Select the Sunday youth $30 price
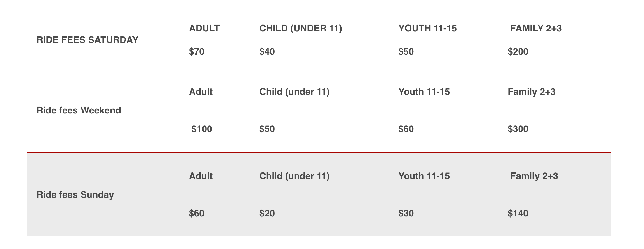644x249 pixels. tap(406, 213)
